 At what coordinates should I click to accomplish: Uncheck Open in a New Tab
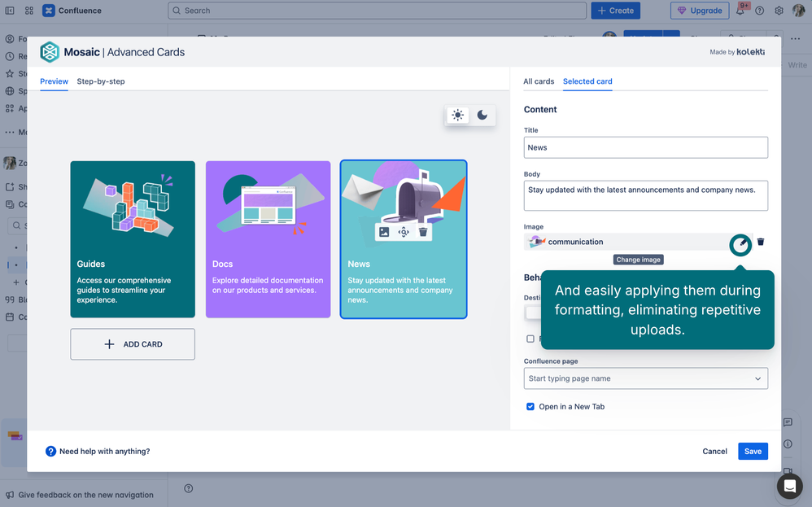pos(530,406)
